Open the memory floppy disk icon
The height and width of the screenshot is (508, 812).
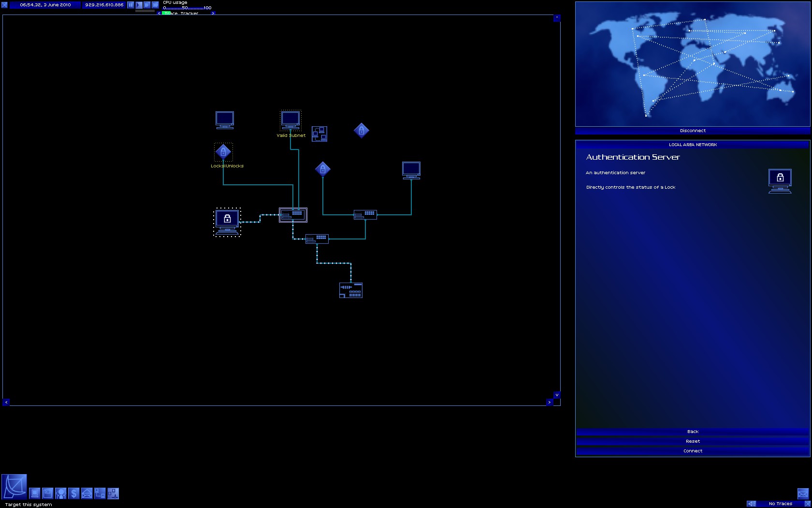48,493
